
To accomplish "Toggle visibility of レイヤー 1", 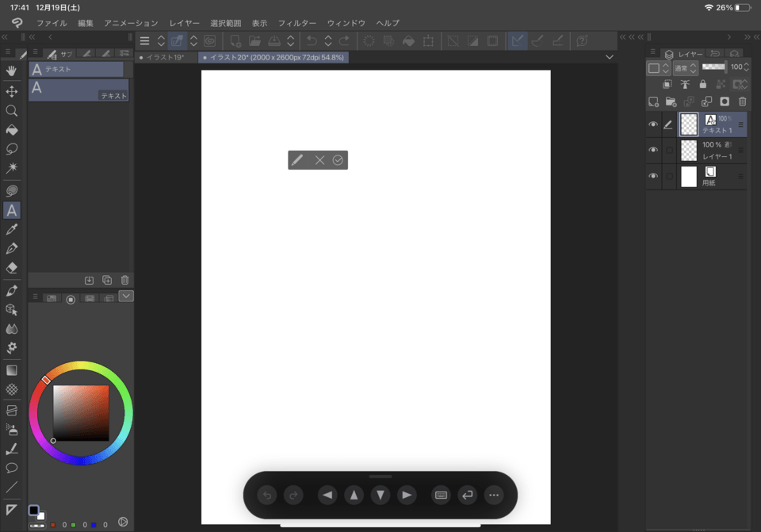I will tap(653, 150).
